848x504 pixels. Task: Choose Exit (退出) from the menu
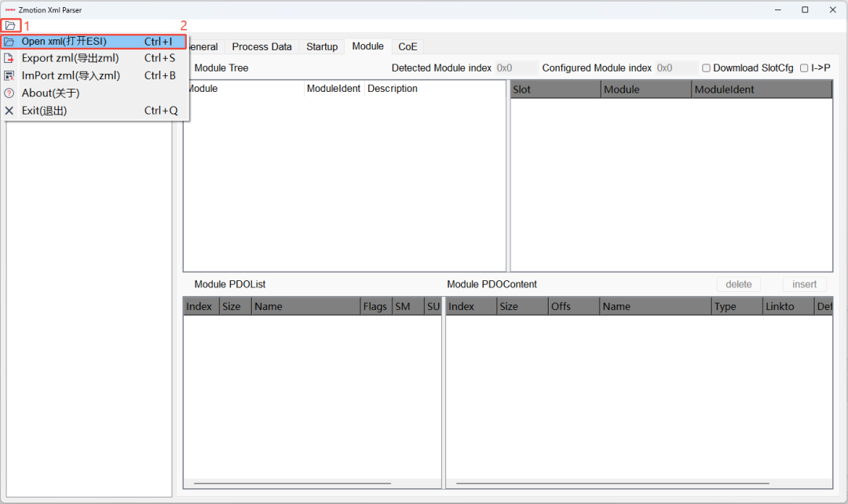click(94, 111)
